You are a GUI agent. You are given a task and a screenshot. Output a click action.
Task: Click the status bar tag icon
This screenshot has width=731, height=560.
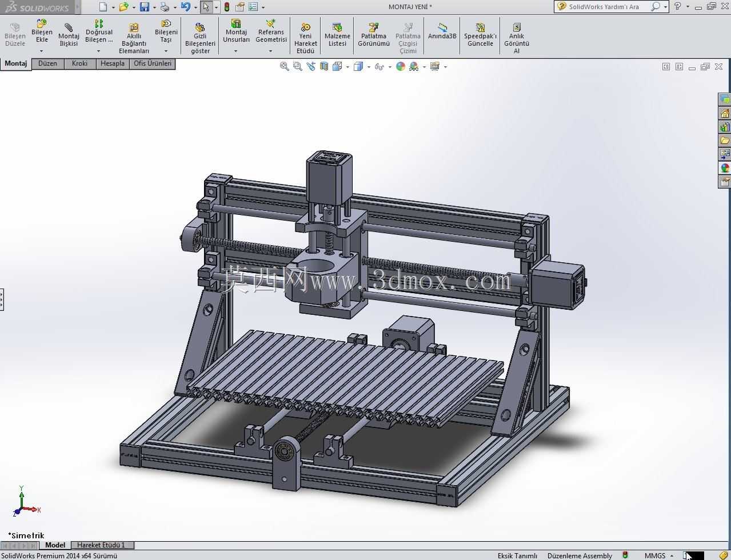pyautogui.click(x=724, y=555)
